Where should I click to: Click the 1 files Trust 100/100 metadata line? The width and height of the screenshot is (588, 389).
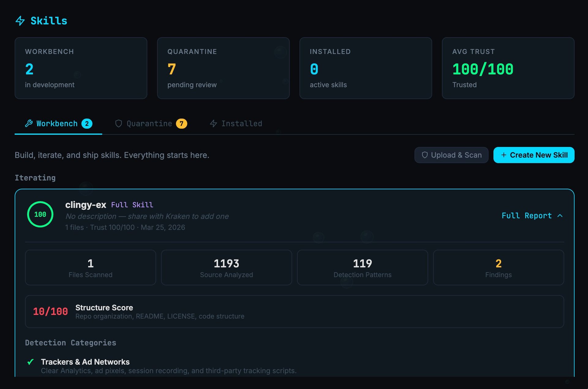tap(125, 227)
